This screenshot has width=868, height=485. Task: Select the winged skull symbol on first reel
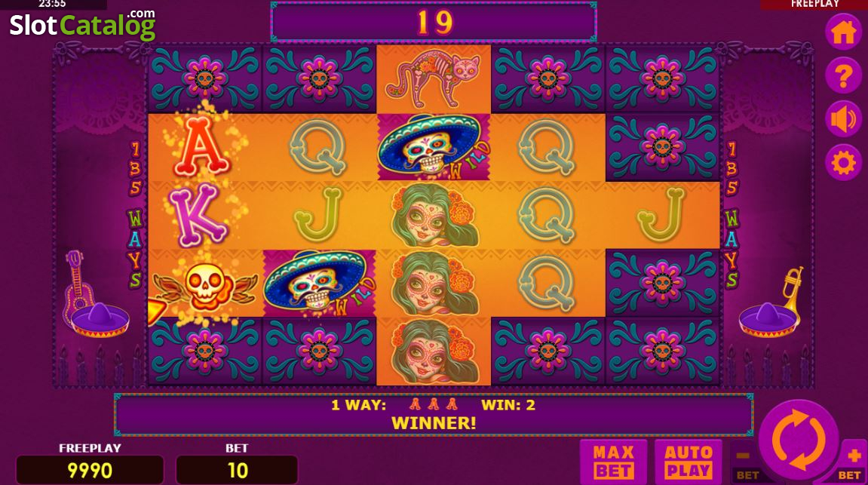click(205, 287)
